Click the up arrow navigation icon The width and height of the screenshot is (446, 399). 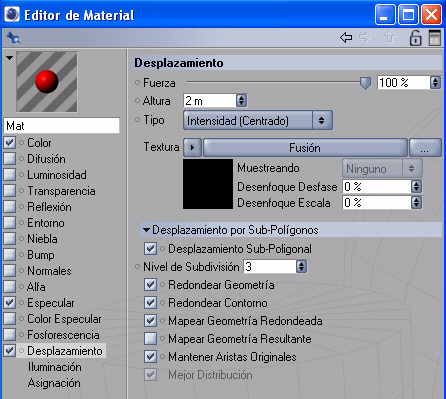[x=390, y=37]
